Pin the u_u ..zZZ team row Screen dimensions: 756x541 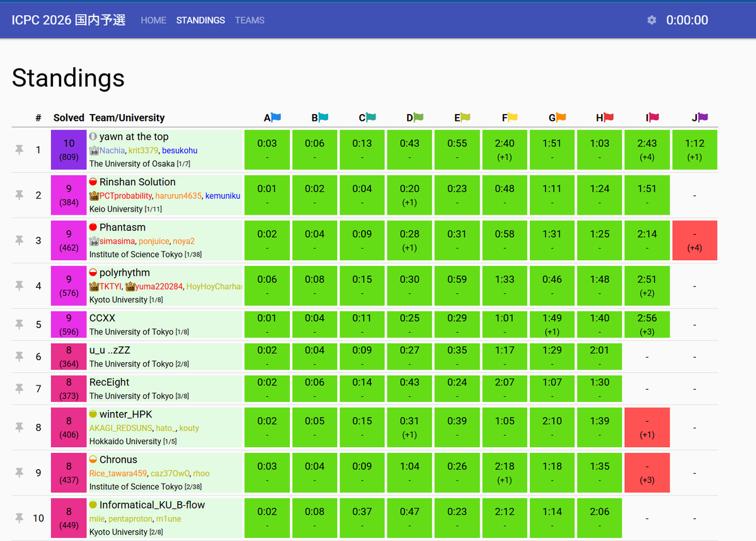(20, 356)
